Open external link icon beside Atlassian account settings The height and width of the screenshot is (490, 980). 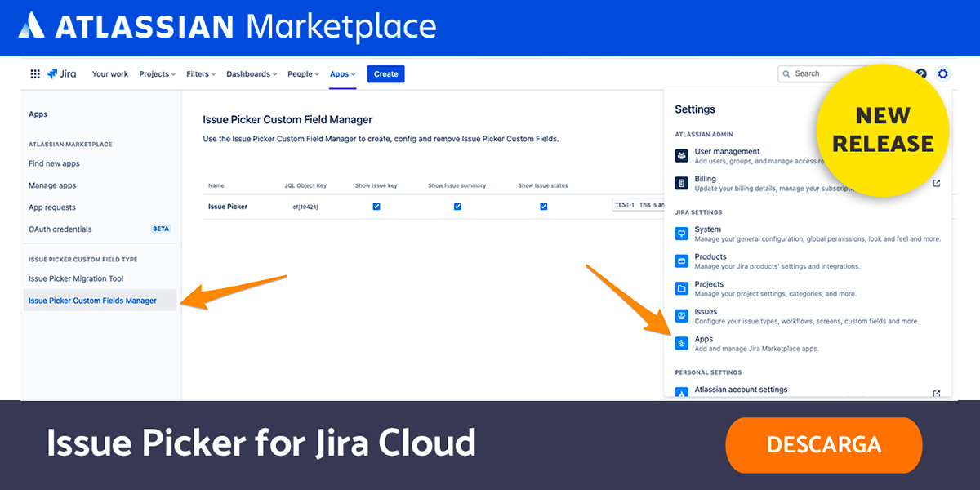click(x=937, y=394)
